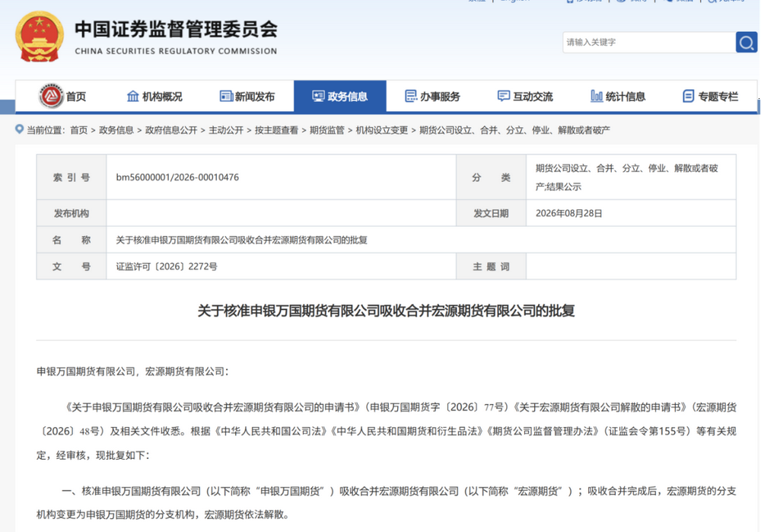Click the 发布机构 label cell

pos(72,213)
